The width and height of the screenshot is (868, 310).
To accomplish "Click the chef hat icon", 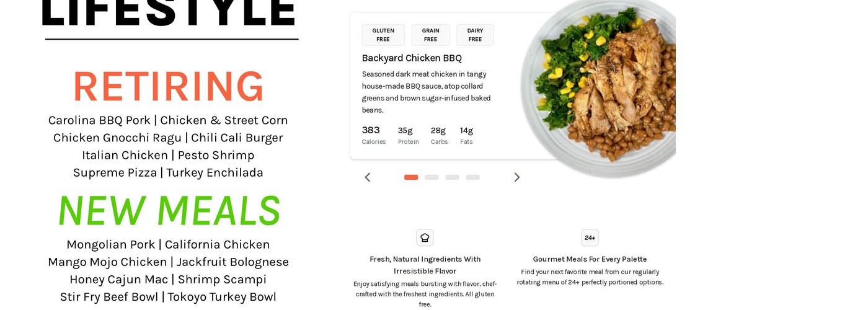I will [425, 237].
